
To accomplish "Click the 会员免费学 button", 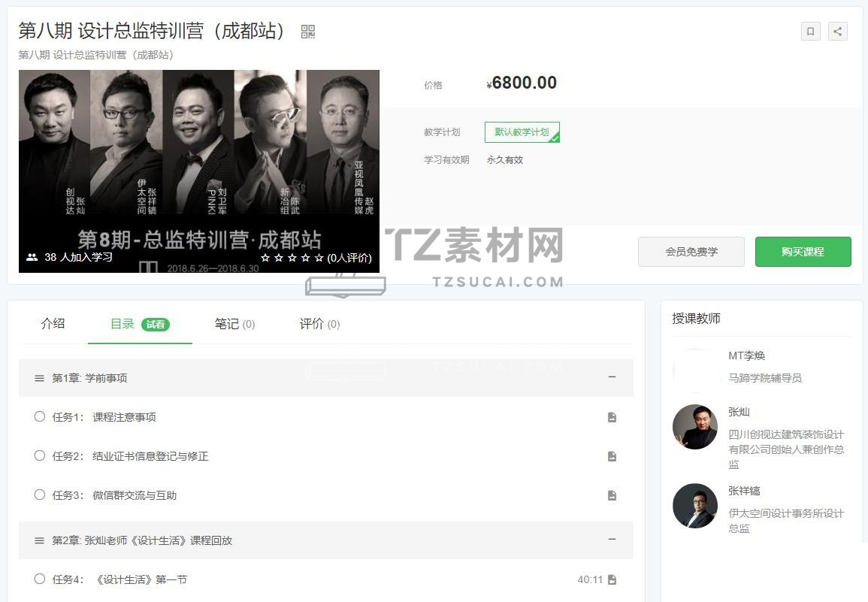I will pos(691,252).
